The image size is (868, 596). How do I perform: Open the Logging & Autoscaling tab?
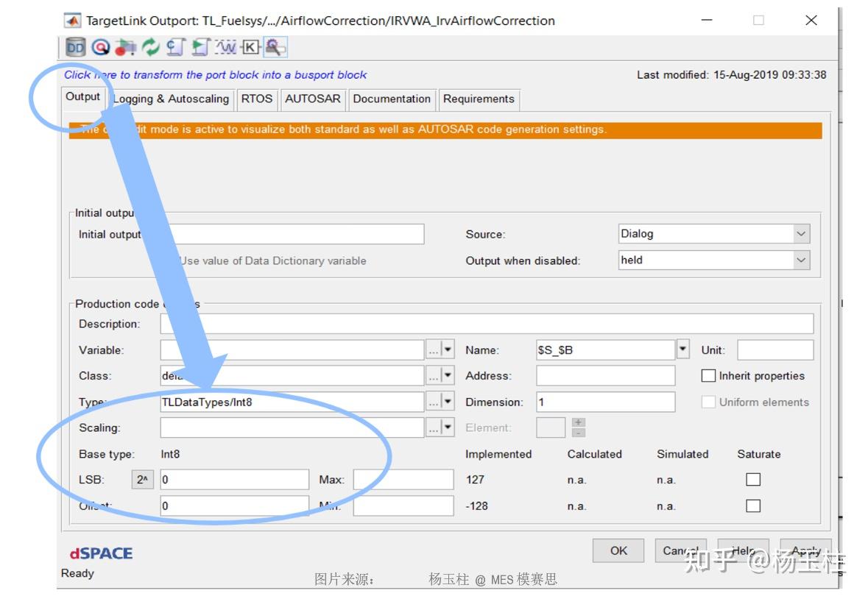[171, 99]
